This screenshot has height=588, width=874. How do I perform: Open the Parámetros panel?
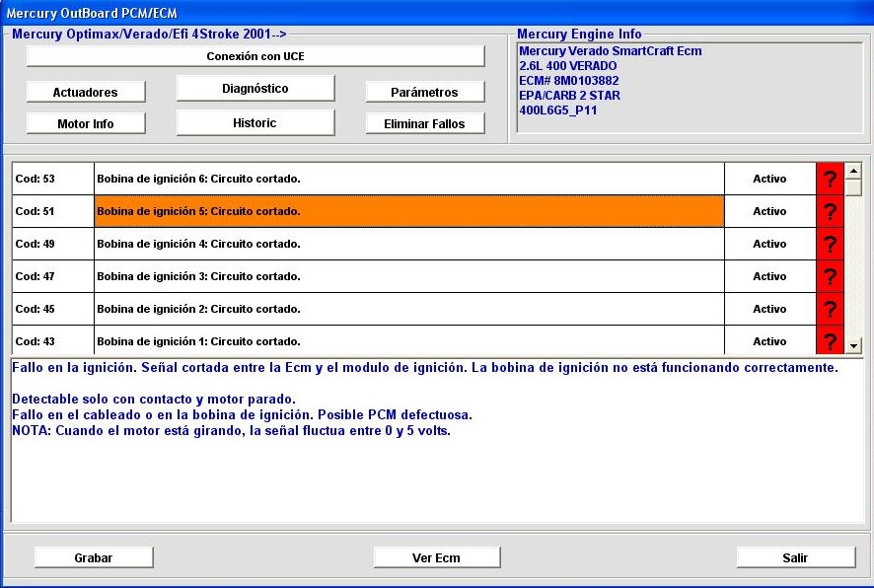pyautogui.click(x=424, y=92)
